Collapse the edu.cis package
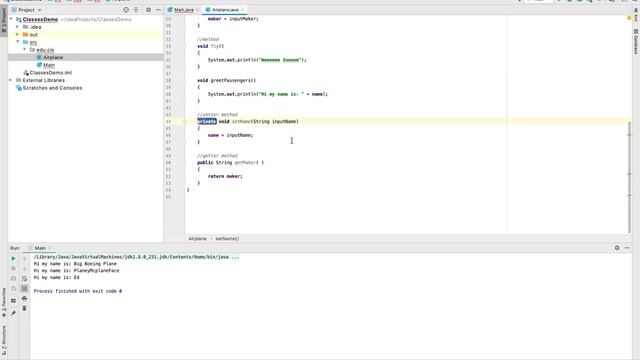Viewport: 640px width, 360px height. (24, 49)
